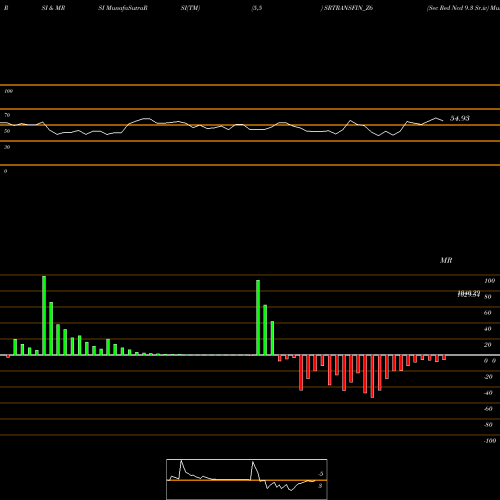Click the 'SI & MR' header text
The width and height of the screenshot is (500, 500).
pyautogui.click(x=53, y=8)
